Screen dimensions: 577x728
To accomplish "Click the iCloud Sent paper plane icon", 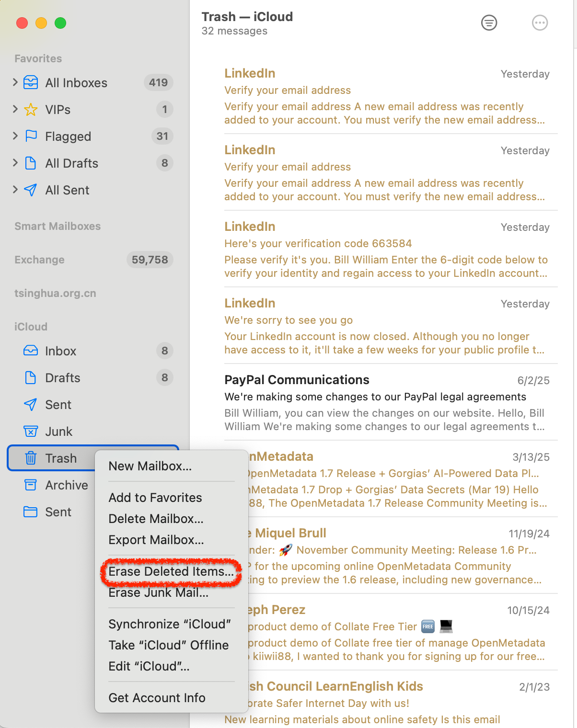I will (31, 404).
